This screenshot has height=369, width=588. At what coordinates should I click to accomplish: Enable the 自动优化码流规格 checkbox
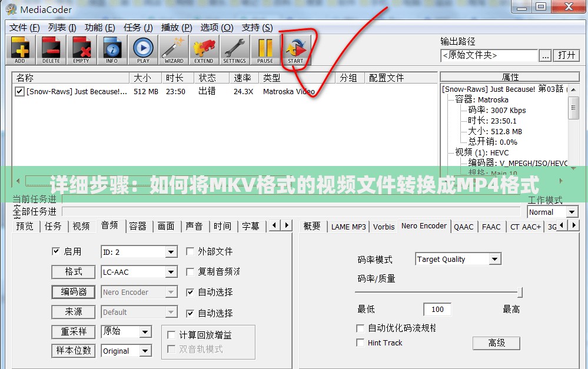coord(360,328)
